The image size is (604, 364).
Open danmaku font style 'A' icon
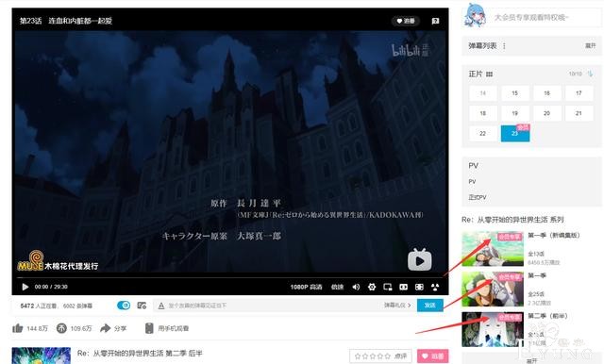(x=161, y=306)
